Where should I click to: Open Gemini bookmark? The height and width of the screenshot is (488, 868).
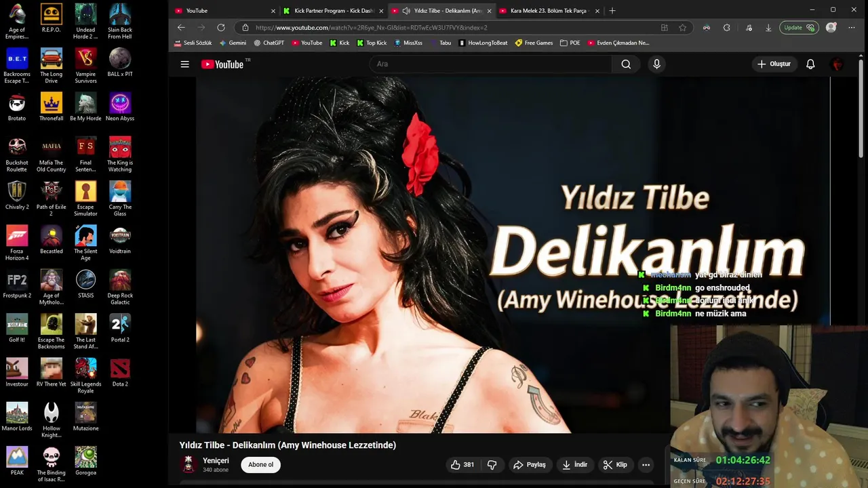coord(233,43)
